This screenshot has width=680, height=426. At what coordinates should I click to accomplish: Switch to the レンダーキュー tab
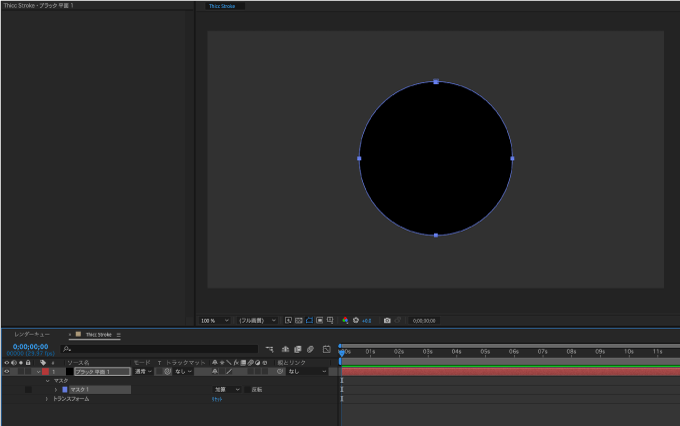32,334
